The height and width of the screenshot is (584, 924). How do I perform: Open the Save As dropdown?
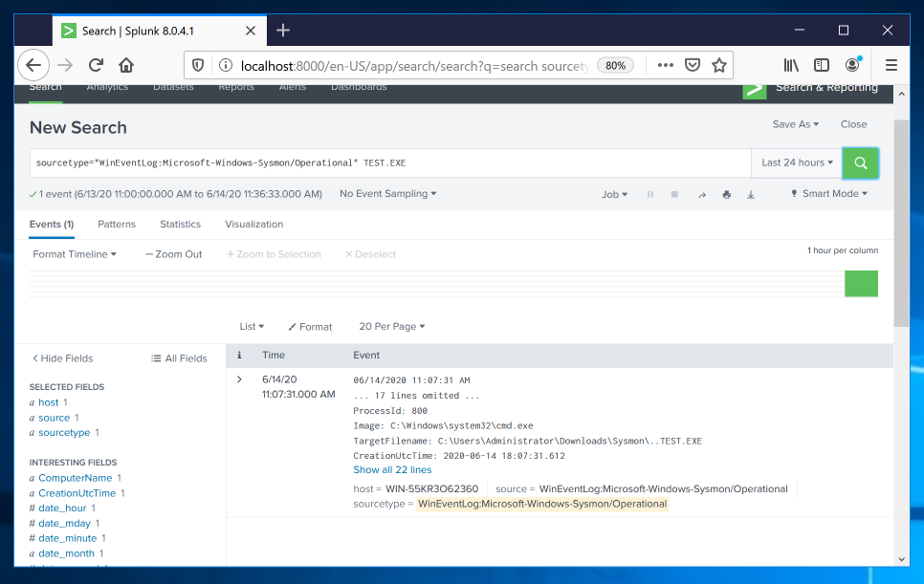(x=796, y=124)
